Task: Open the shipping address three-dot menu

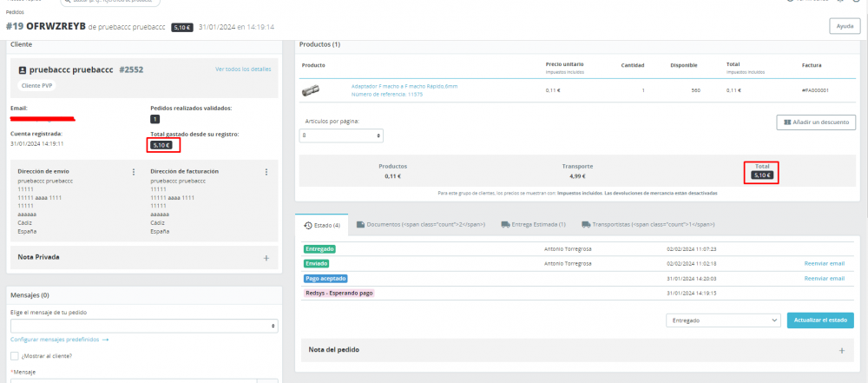Action: pyautogui.click(x=134, y=172)
